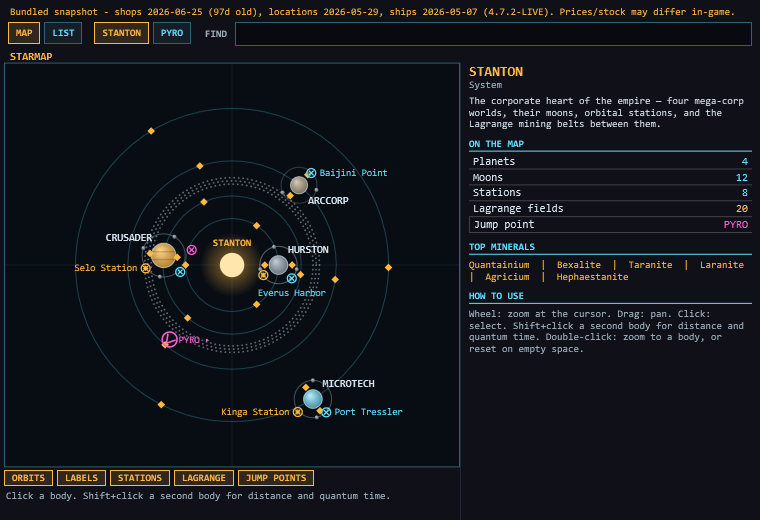
Task: Select the microTech planet on the map
Action: (313, 399)
